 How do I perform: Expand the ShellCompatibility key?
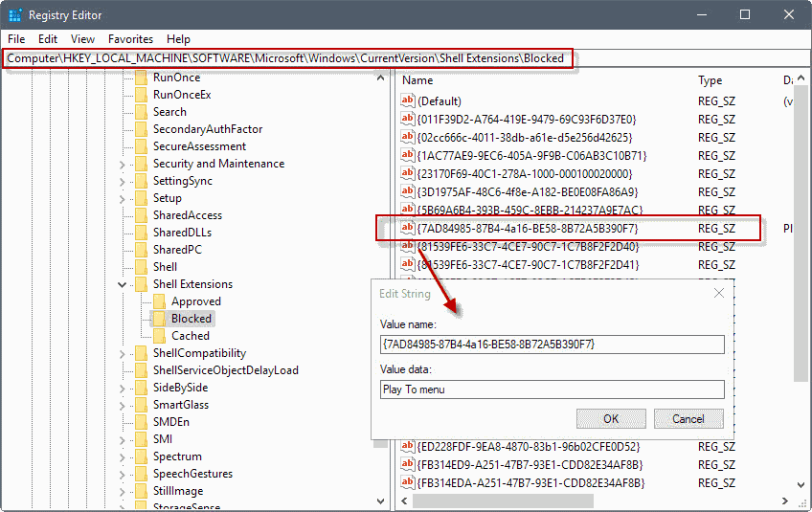[123, 354]
